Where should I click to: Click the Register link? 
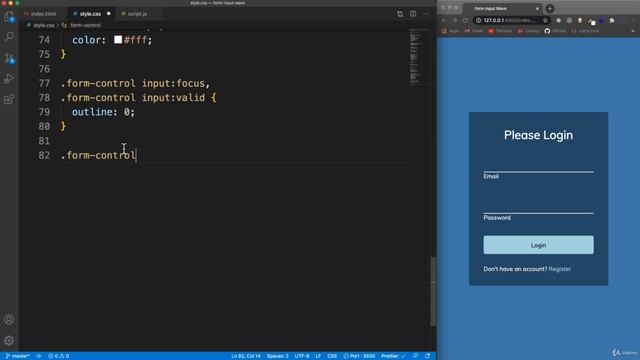click(x=560, y=269)
